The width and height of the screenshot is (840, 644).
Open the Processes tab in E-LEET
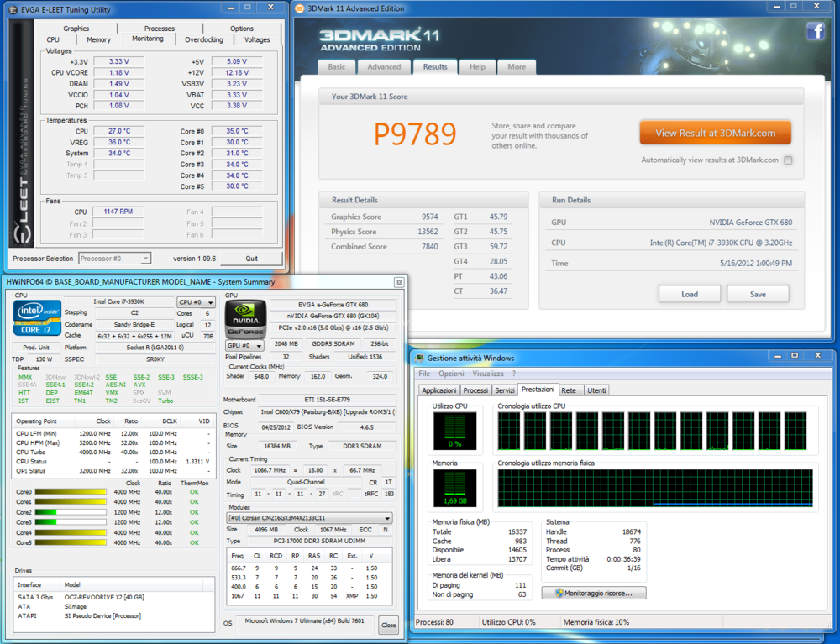coord(160,29)
